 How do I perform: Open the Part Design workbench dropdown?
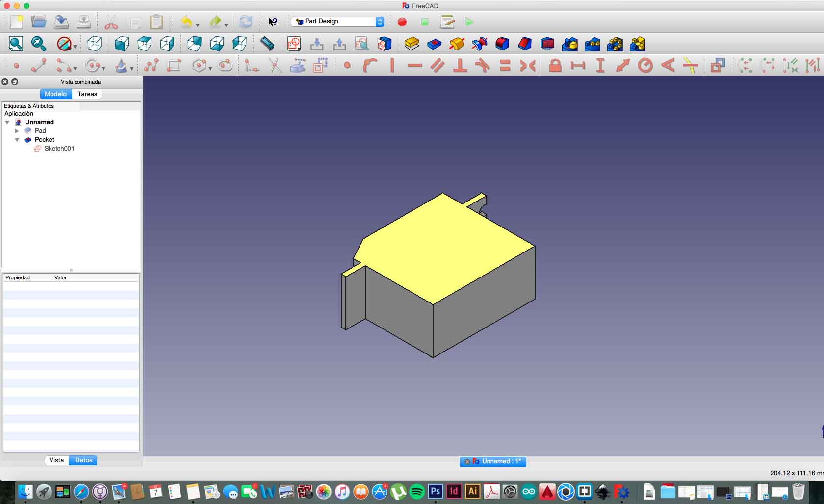(337, 22)
